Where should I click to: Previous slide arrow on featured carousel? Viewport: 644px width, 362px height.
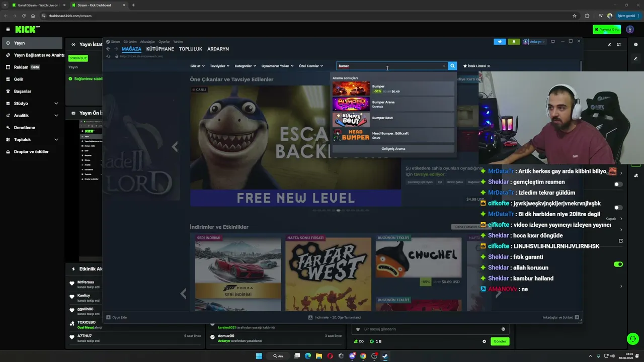coord(175,146)
